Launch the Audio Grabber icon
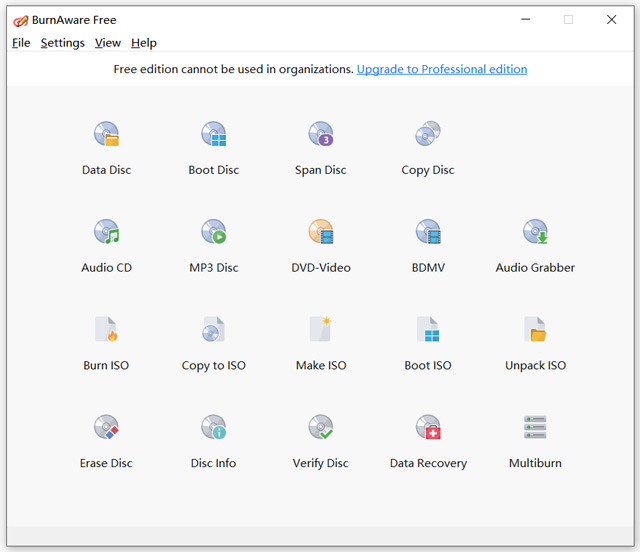Screen dimensions: 640x552 click(535, 231)
